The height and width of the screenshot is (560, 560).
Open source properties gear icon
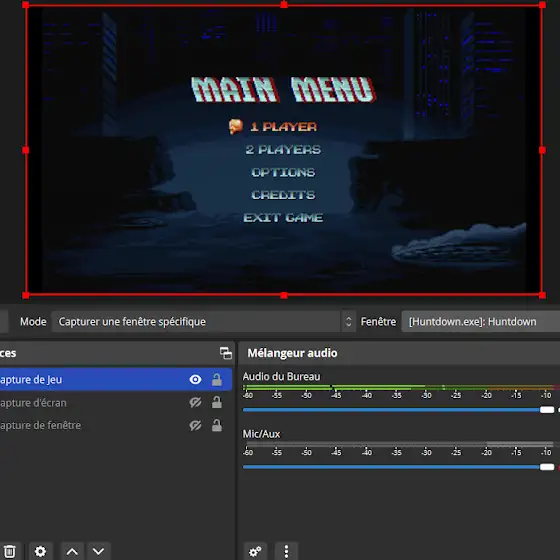click(40, 551)
